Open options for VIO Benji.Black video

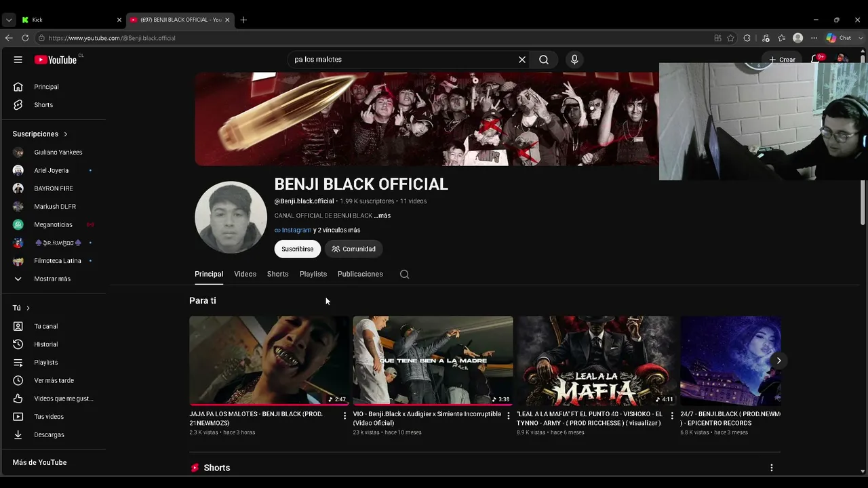(509, 415)
